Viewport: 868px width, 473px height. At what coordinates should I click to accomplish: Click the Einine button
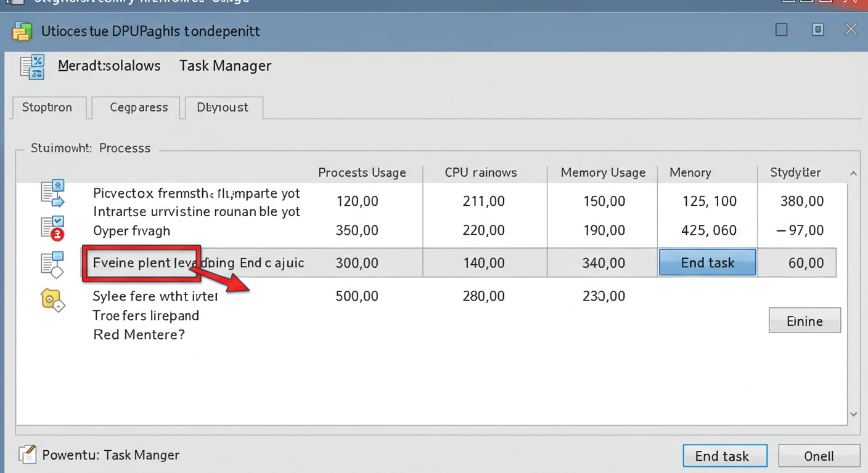click(x=805, y=320)
